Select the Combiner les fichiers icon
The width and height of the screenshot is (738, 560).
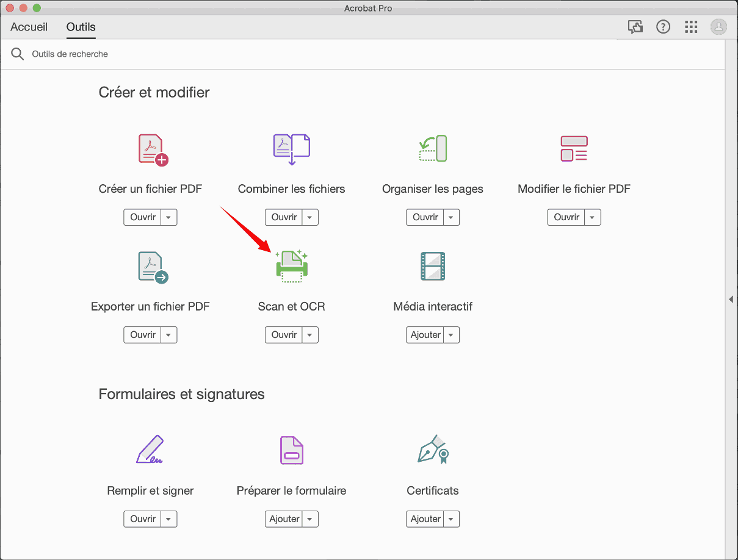[x=291, y=150]
